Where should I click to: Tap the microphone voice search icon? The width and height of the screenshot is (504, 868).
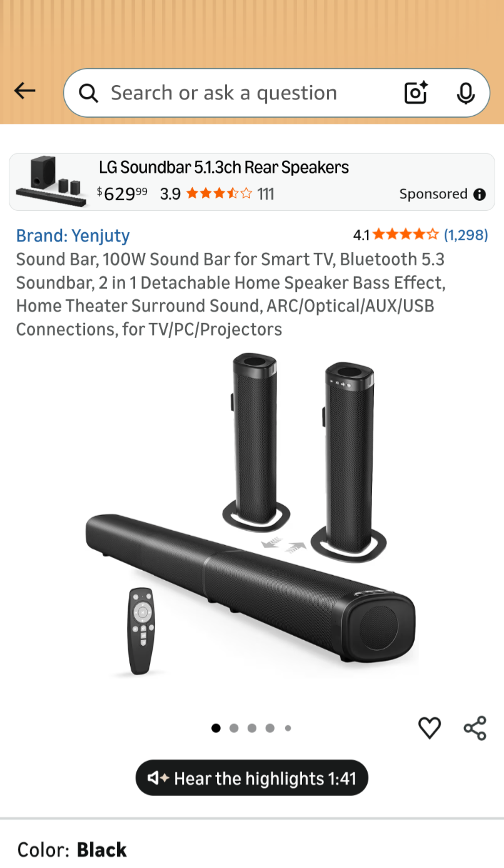465,93
